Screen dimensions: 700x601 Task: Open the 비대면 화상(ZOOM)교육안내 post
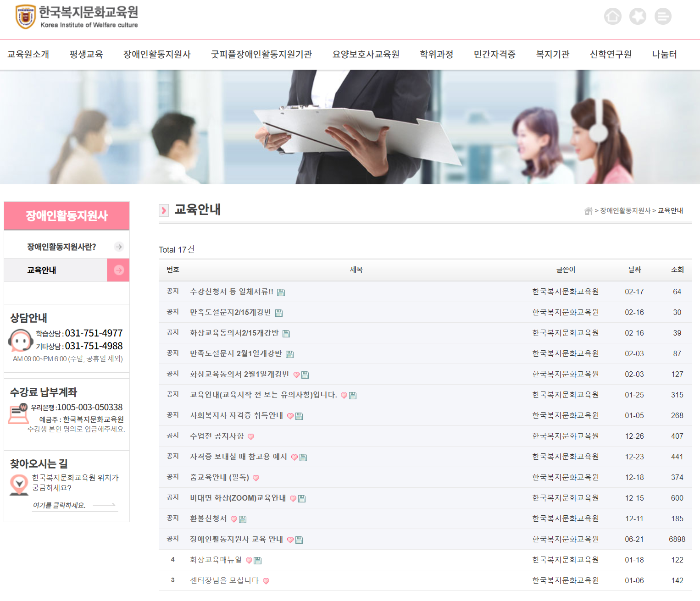[238, 498]
